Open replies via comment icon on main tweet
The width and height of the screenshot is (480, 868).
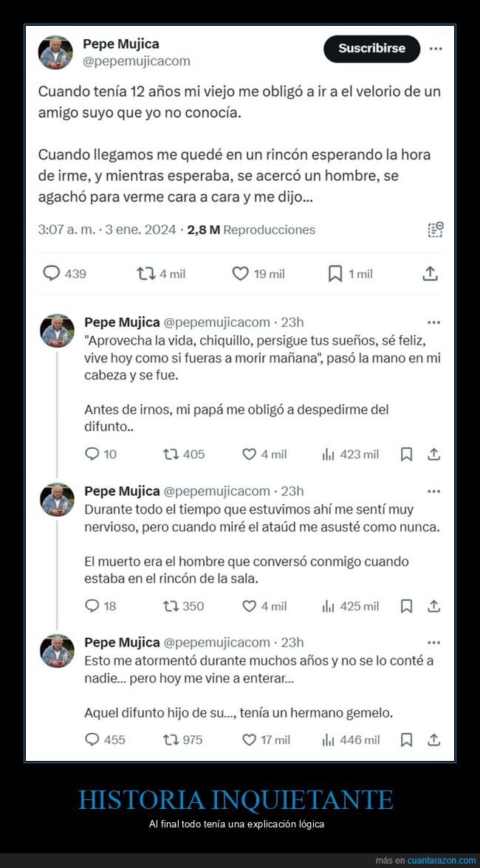point(50,273)
